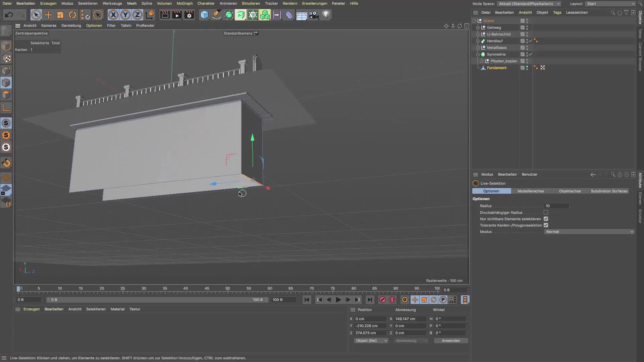Select the Scale tool icon
The height and width of the screenshot is (362, 644).
pyautogui.click(x=60, y=15)
